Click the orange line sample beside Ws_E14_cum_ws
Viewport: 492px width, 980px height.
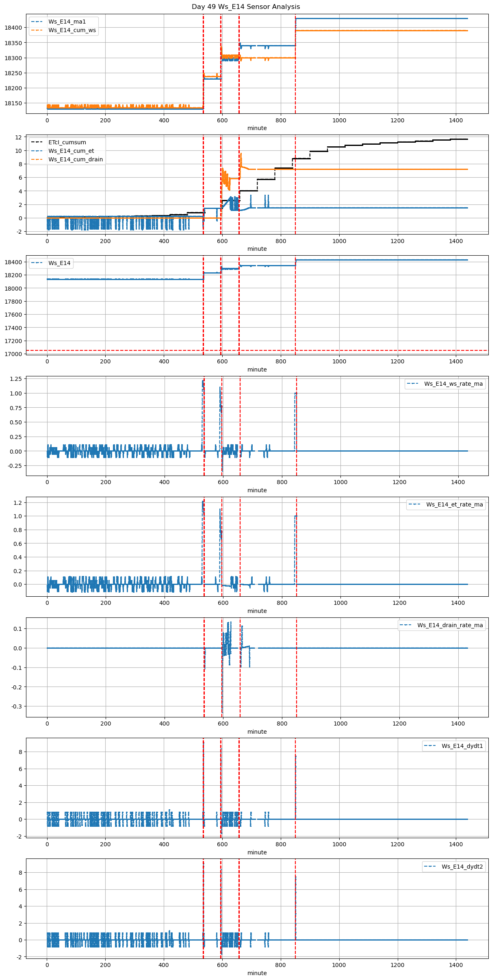(x=37, y=30)
